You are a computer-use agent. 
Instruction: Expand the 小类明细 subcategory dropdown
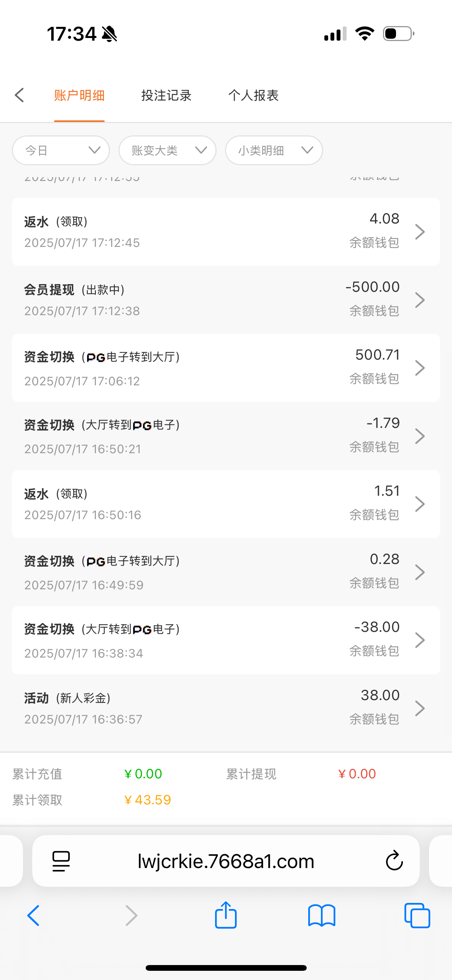pyautogui.click(x=274, y=150)
